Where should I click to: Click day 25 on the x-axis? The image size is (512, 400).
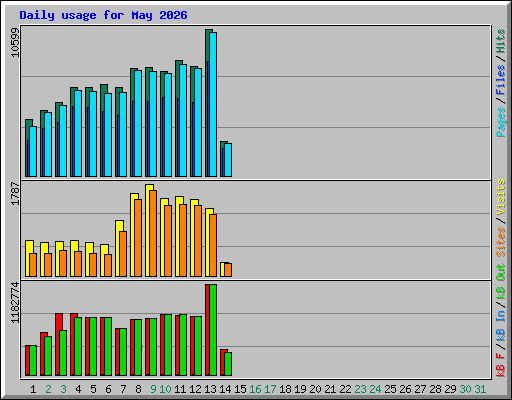390,389
